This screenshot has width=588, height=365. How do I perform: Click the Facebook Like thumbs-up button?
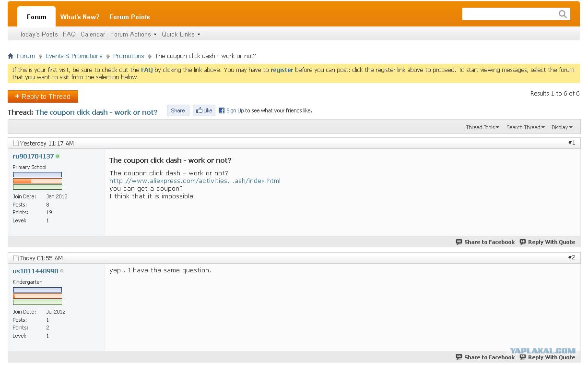(x=204, y=110)
